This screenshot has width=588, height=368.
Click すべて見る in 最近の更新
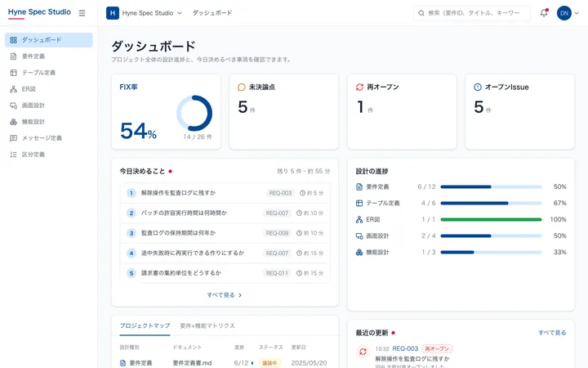[552, 333]
